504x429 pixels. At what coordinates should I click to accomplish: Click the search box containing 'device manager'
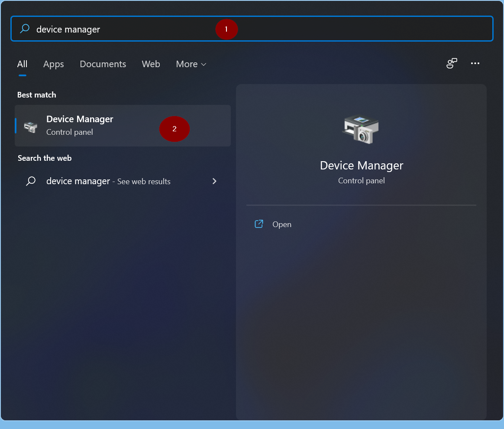pyautogui.click(x=252, y=29)
